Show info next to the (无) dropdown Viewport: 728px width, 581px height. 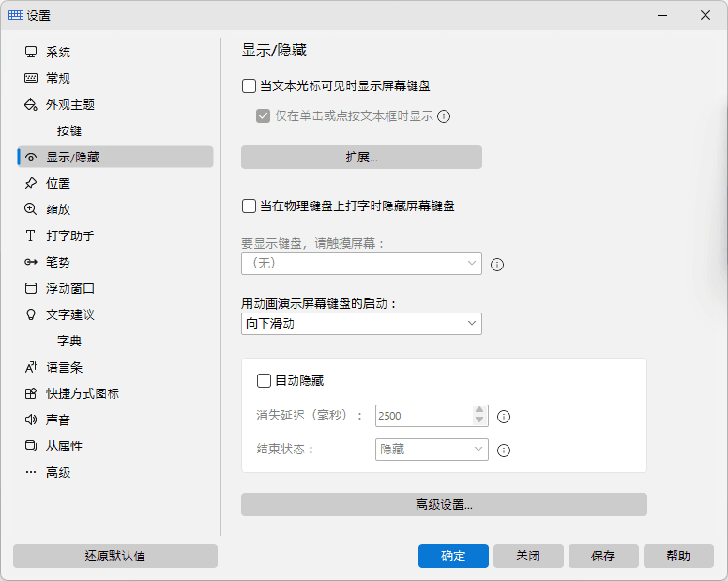coord(497,265)
